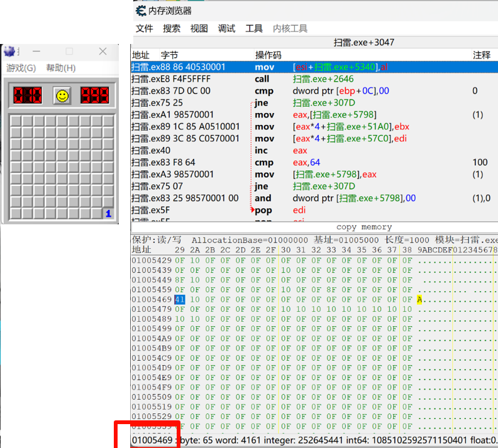Select the call 扫雷.exe+2646 instruction row

314,79
